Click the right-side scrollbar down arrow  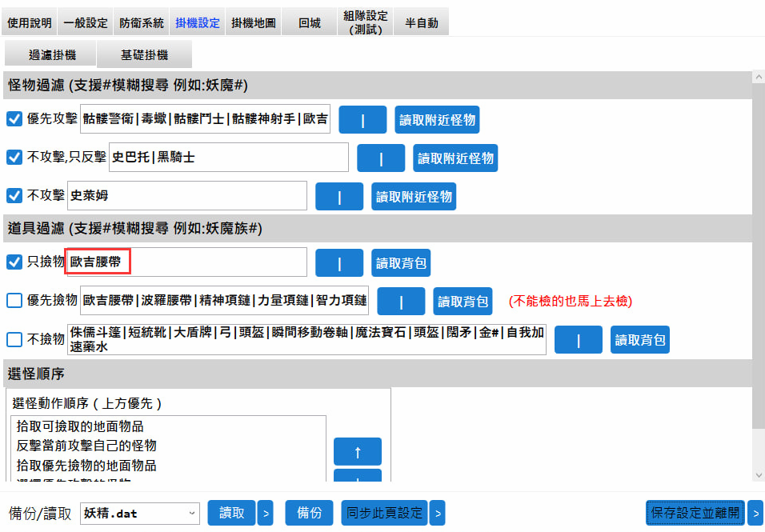758,474
